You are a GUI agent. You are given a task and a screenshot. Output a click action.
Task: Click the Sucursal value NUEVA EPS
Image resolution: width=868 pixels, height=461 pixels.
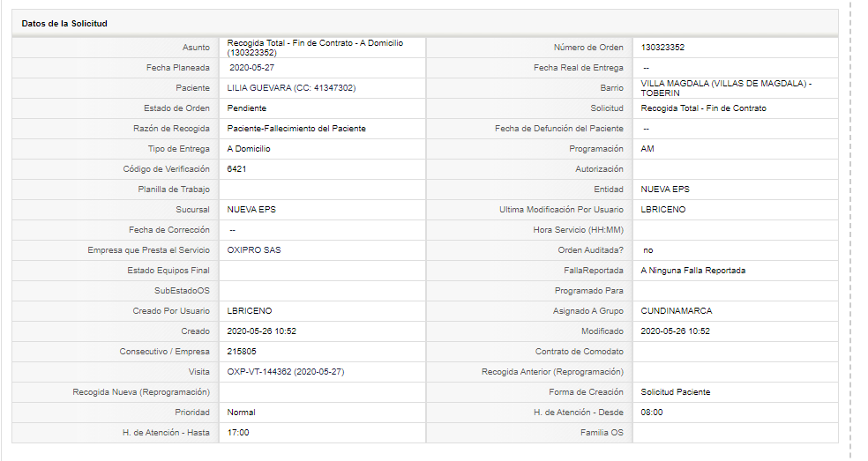tap(251, 210)
